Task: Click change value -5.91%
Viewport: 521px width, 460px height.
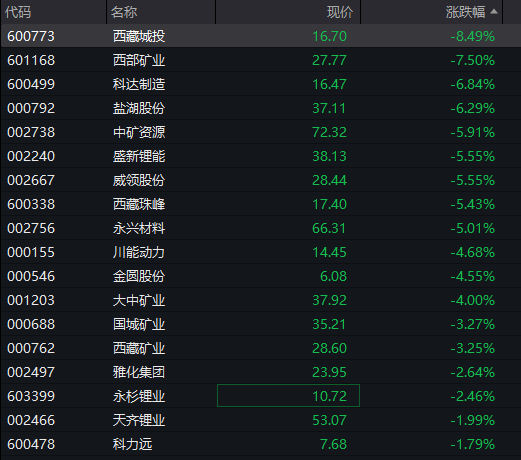Action: pos(473,132)
